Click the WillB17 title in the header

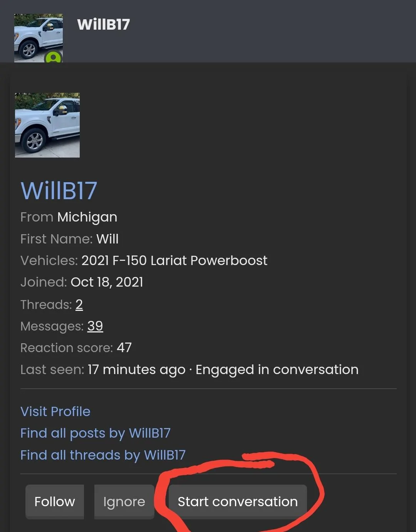103,25
